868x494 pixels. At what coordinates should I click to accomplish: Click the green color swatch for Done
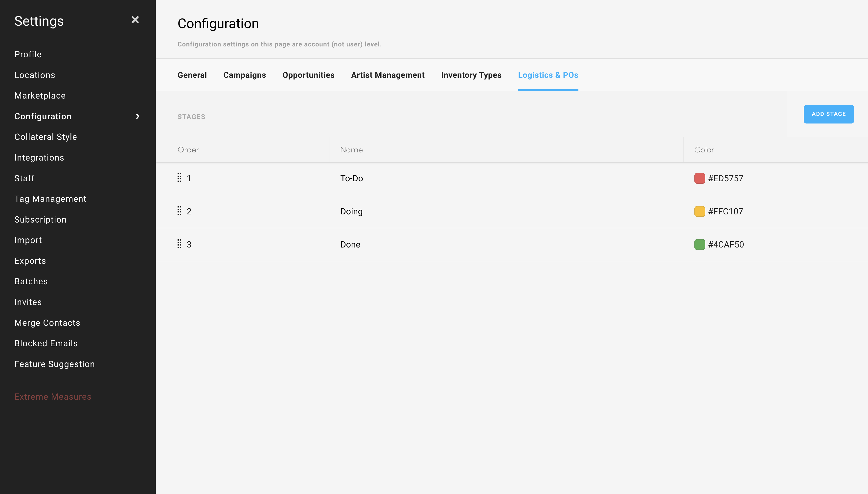tap(700, 244)
